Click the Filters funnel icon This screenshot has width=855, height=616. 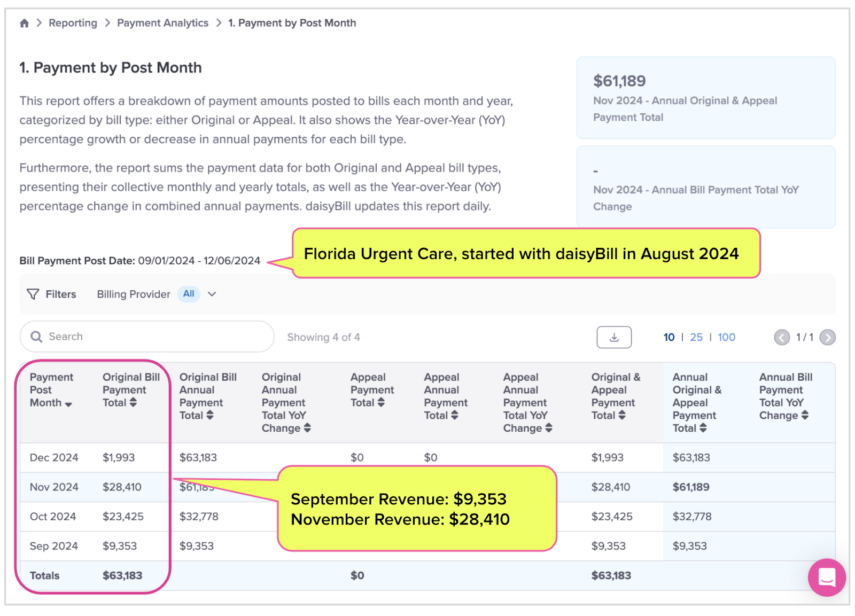click(33, 294)
